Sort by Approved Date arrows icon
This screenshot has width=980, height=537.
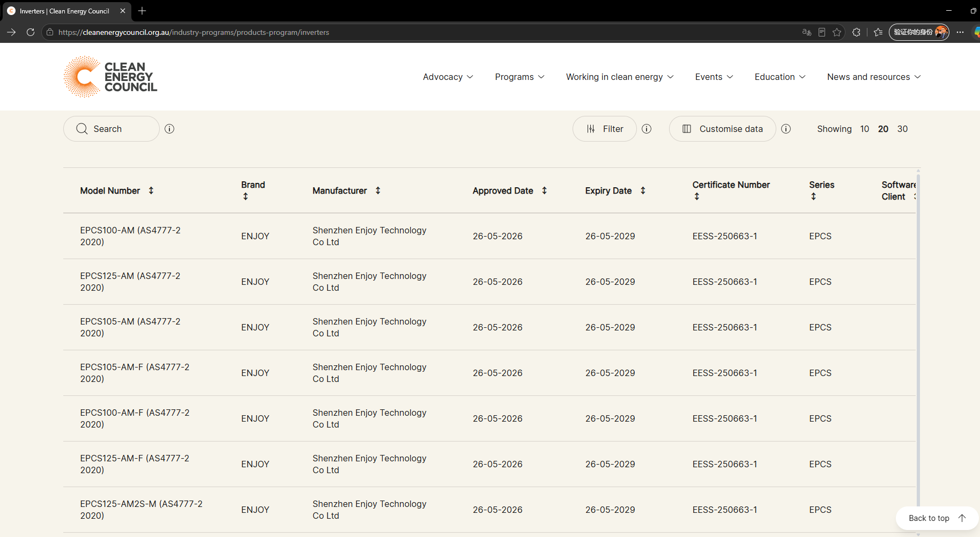544,190
